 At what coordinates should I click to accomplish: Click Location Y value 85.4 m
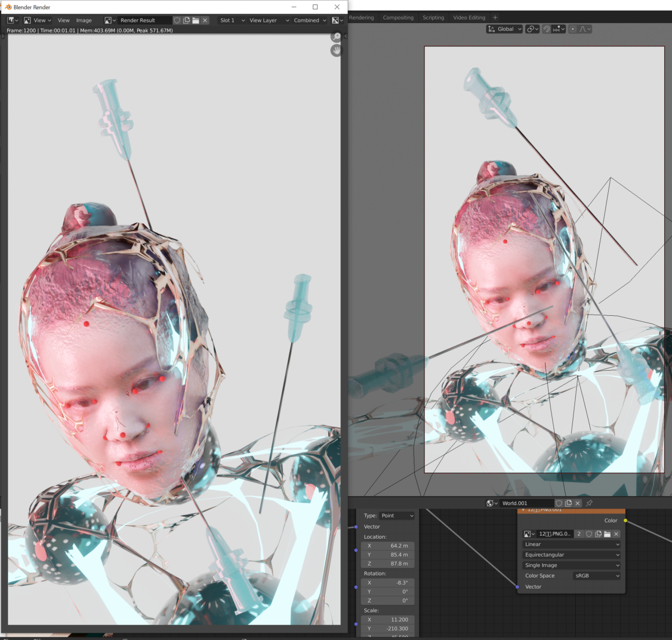click(x=388, y=554)
